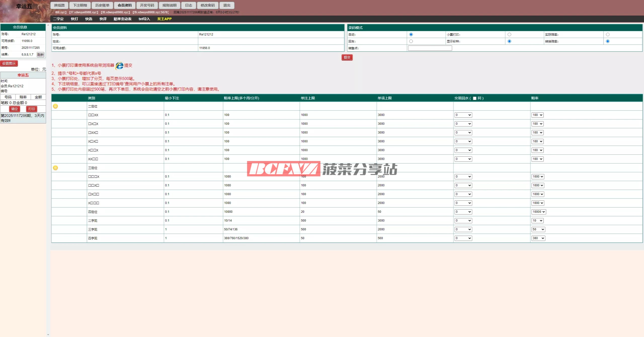644x337 pixels.
Task: Click the red 提交 submit button
Action: [347, 57]
